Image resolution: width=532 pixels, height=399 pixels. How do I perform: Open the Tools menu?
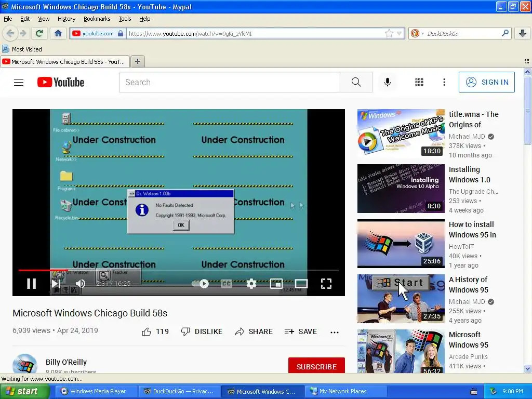(x=125, y=19)
